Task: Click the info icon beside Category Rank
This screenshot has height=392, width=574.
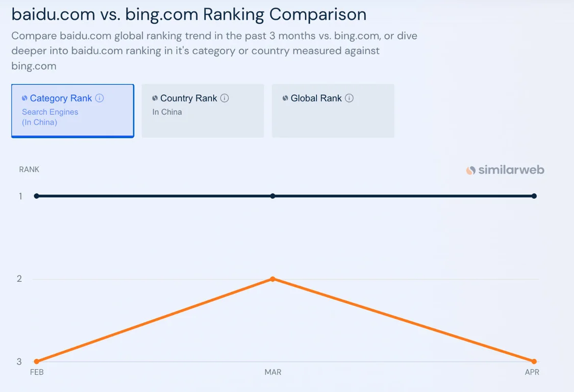Action: (x=99, y=98)
